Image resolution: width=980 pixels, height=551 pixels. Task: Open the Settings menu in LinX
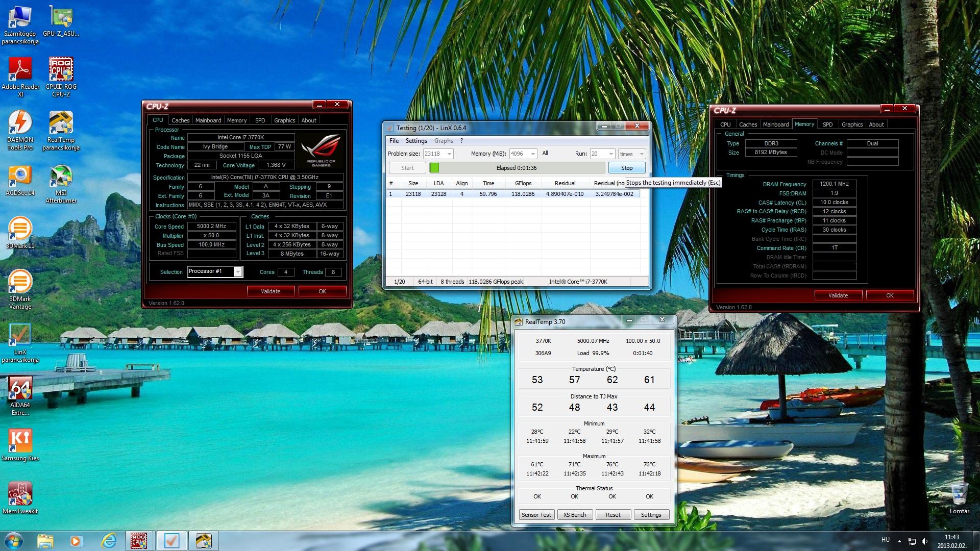(416, 141)
